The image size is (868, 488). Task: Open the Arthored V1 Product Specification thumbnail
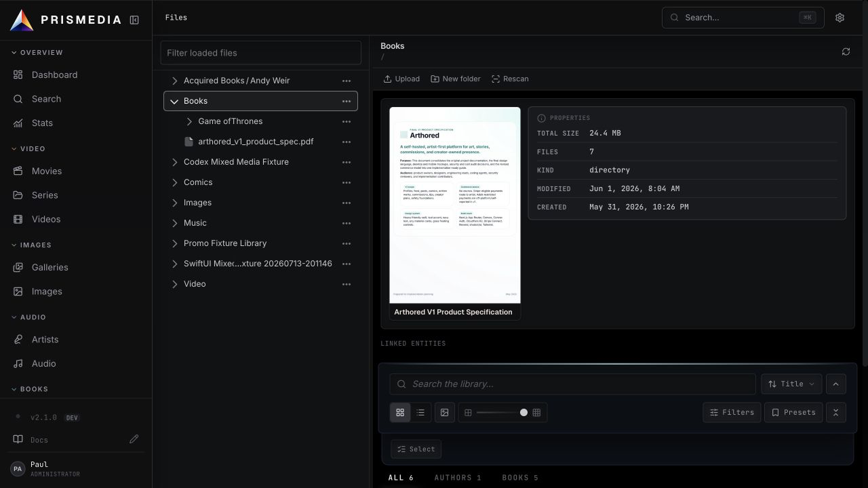(x=455, y=213)
